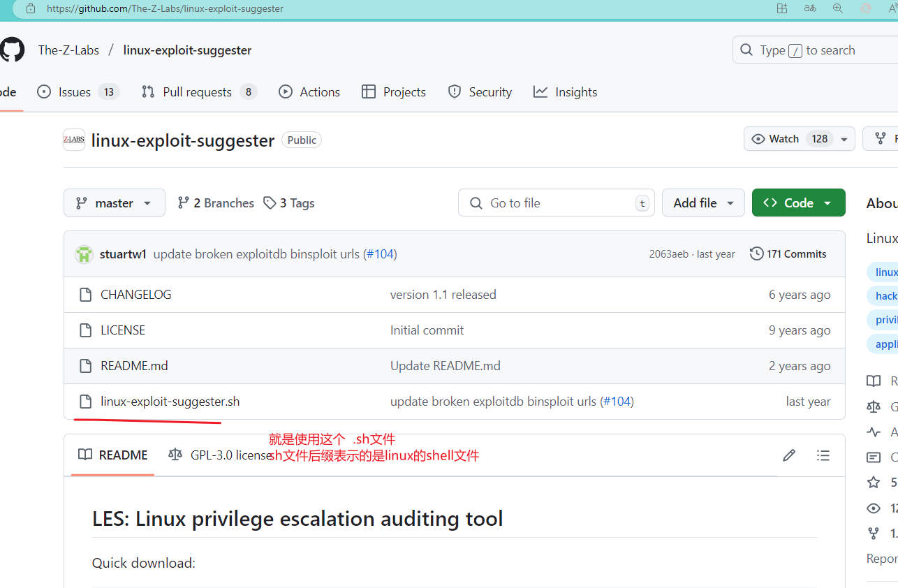Click file icon beside linux-exploit-suggester.sh

pyautogui.click(x=85, y=402)
